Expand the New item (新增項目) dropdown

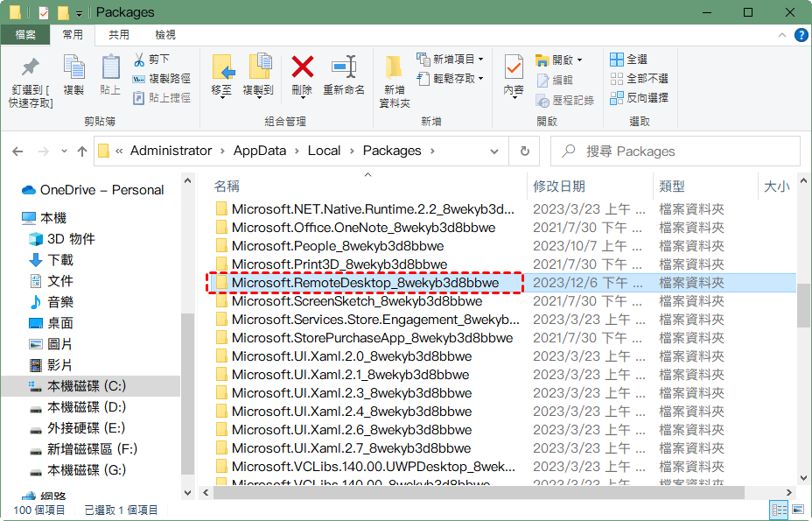[481, 60]
